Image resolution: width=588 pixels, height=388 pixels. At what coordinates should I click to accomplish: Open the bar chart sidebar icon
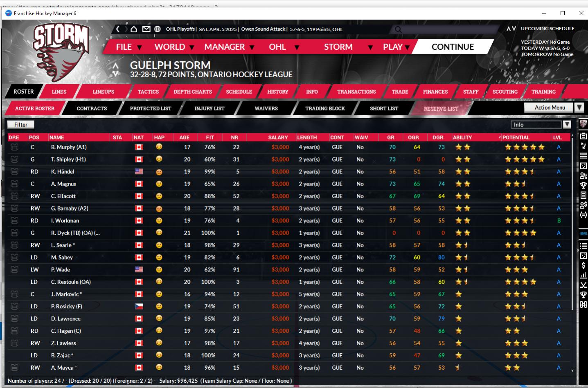tap(583, 275)
